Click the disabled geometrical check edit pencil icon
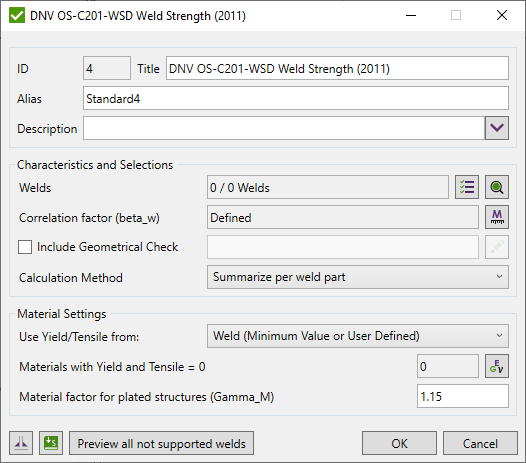This screenshot has height=463, width=526. pyautogui.click(x=496, y=247)
